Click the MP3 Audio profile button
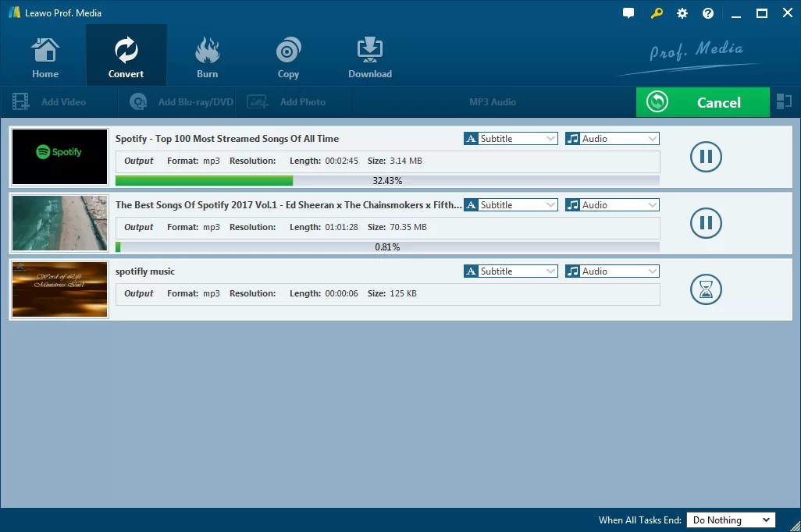Screen dimensions: 801x532 [x=493, y=102]
